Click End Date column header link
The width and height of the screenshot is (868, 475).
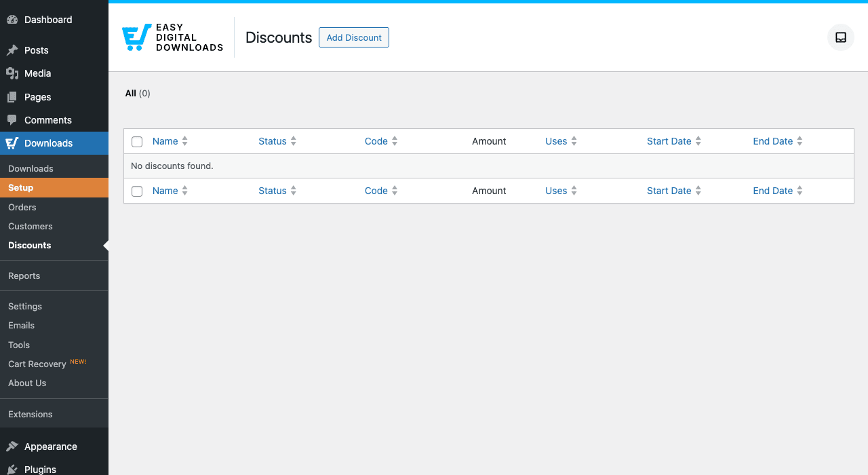[773, 141]
